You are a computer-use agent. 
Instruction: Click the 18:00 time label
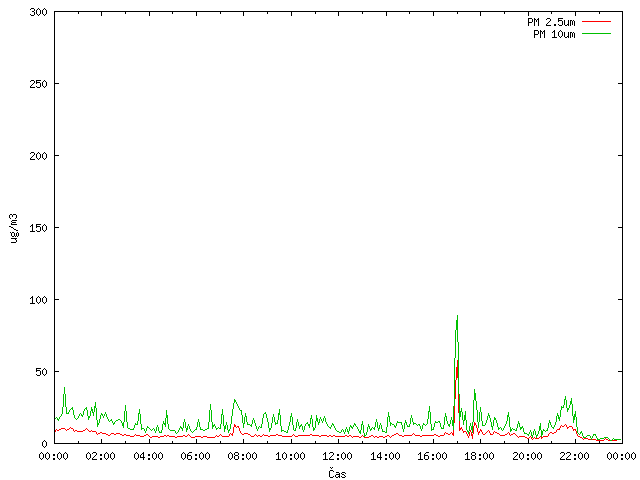tap(480, 456)
